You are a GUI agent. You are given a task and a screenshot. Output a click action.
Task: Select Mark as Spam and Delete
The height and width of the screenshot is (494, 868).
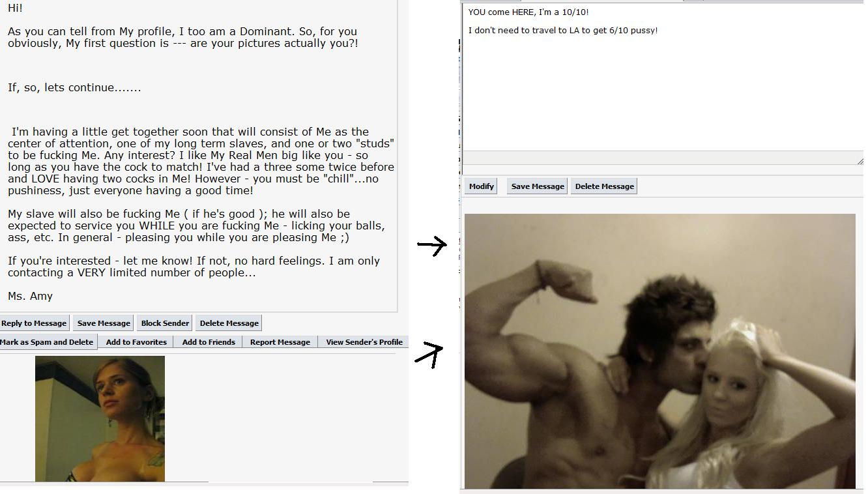(x=47, y=342)
